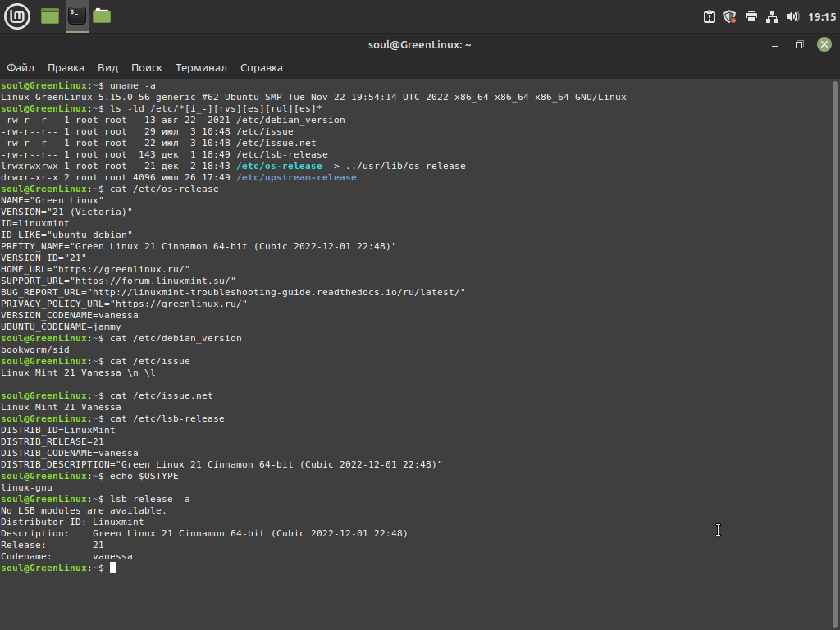
Task: Click the 'DISTRIB_RELEASE=21' line
Action: tap(52, 442)
